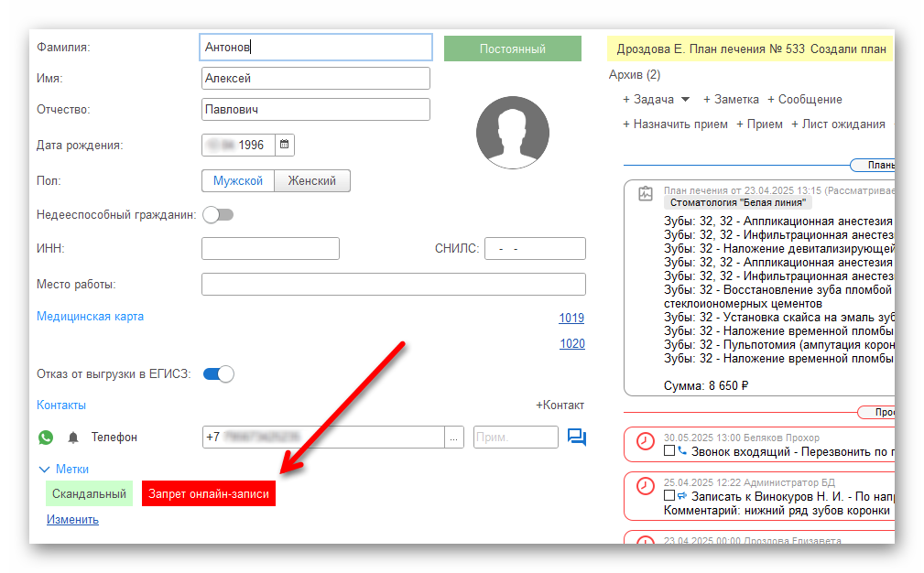Check the Записать к Винокуров task checkbox
Viewport: 924px width, 573px height.
[669, 495]
